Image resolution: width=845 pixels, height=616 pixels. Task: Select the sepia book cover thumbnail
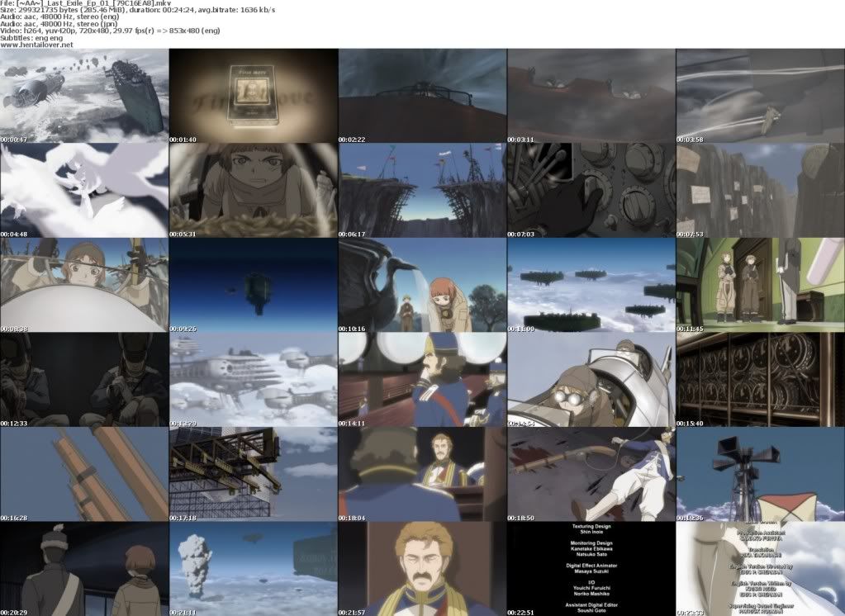254,95
